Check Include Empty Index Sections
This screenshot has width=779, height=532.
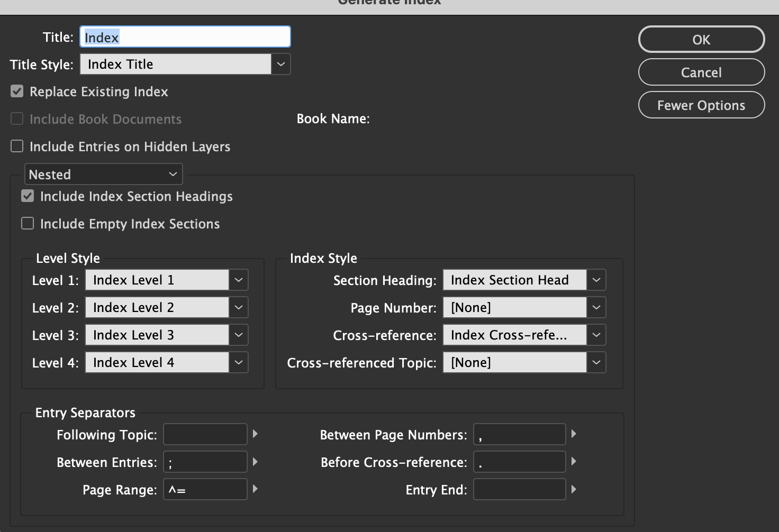pyautogui.click(x=27, y=223)
